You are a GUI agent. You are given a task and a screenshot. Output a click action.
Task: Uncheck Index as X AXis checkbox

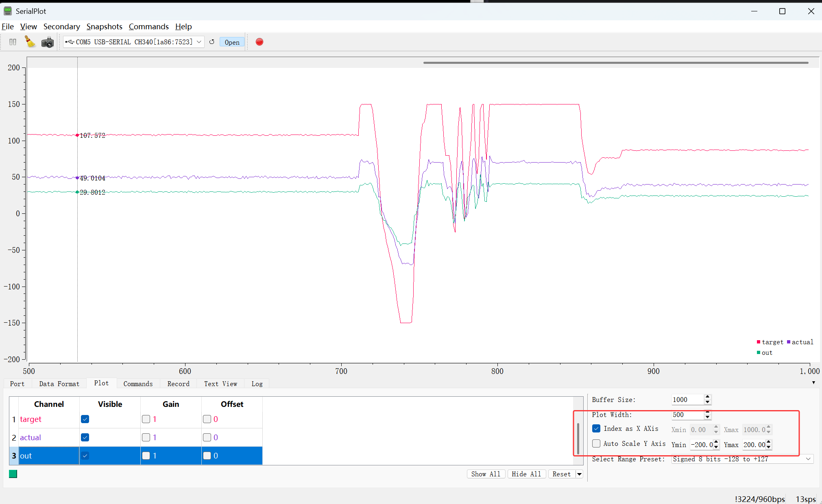click(x=596, y=429)
